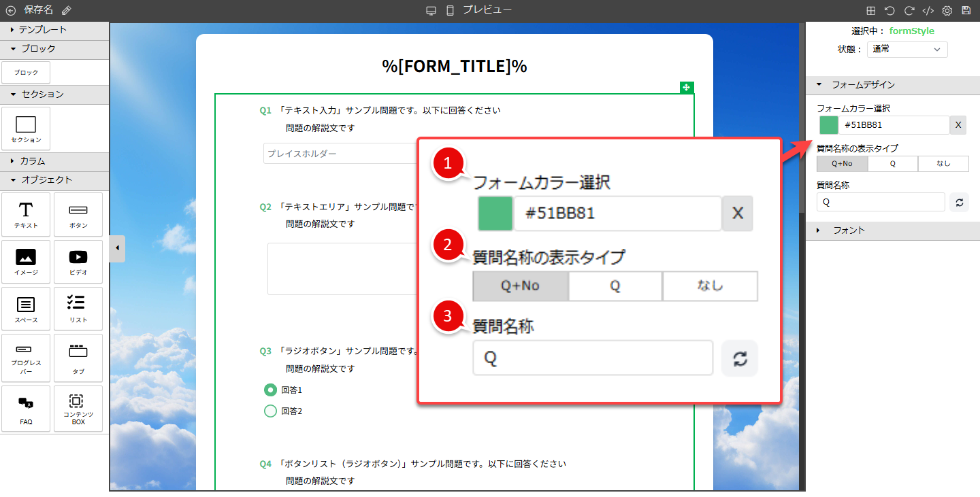980x497 pixels.
Task: Click the プレイスホルダー text input field
Action: (x=340, y=154)
